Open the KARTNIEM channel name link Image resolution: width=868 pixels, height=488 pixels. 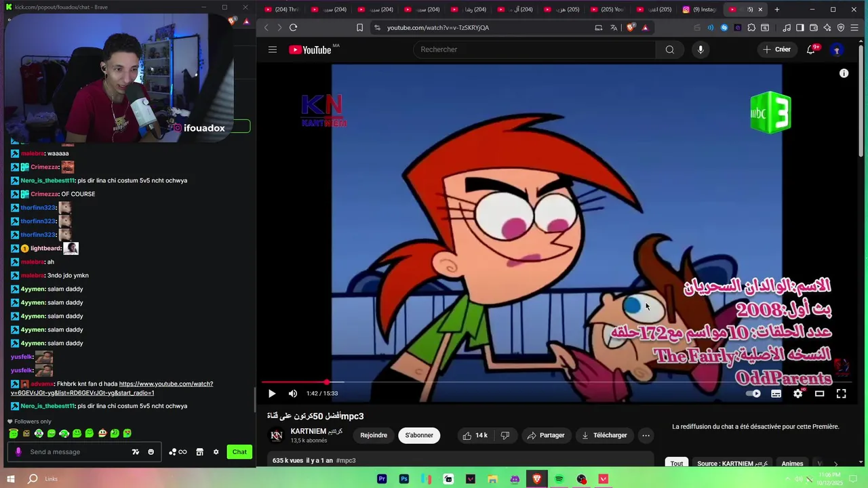point(316,432)
